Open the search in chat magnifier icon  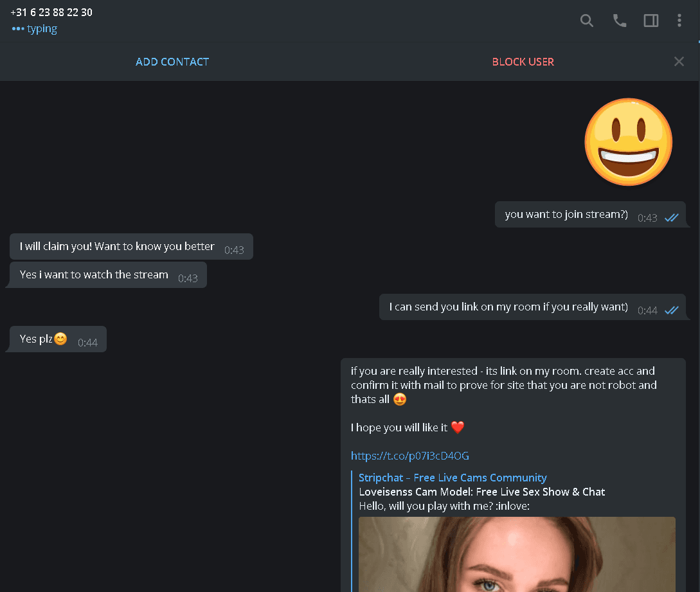[587, 21]
